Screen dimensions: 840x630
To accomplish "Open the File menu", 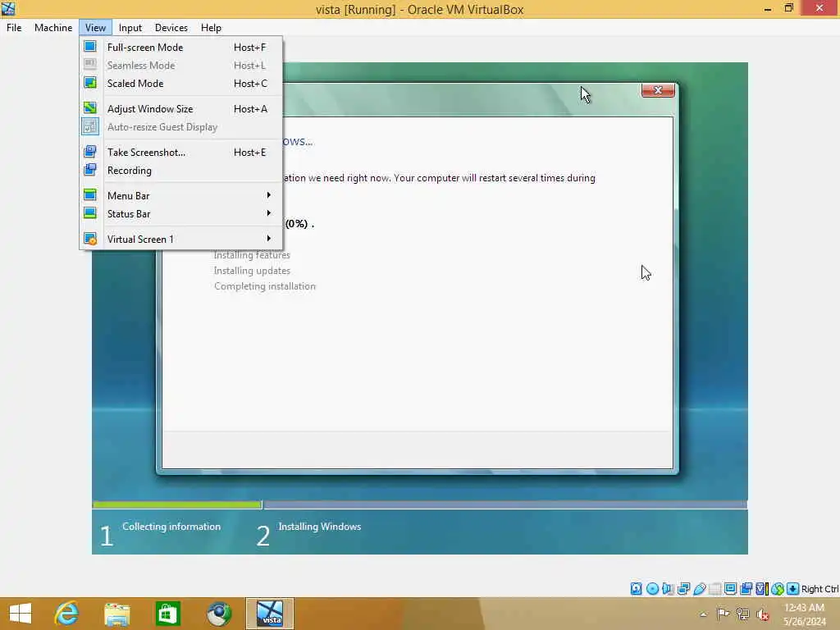I will click(14, 28).
